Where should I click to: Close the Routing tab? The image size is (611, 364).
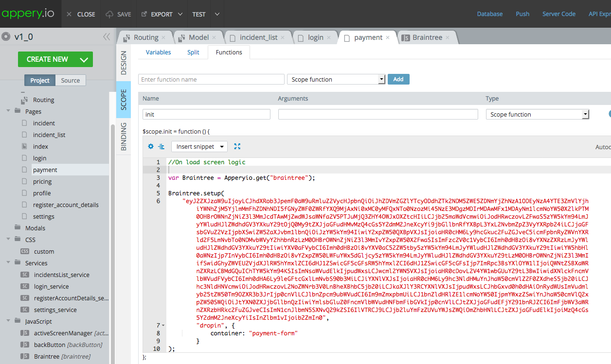pos(163,37)
